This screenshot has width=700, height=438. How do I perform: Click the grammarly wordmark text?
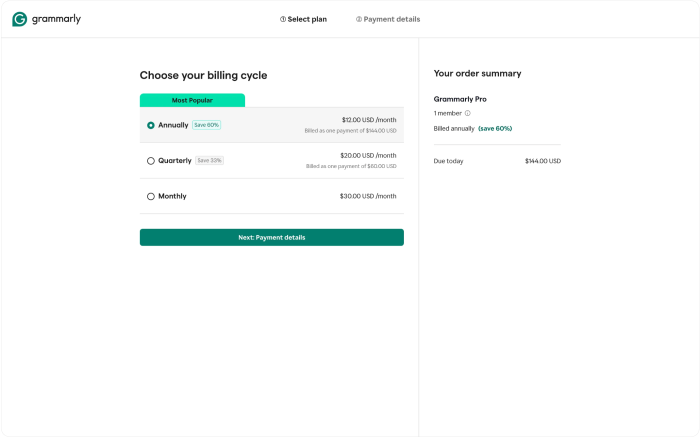point(56,19)
